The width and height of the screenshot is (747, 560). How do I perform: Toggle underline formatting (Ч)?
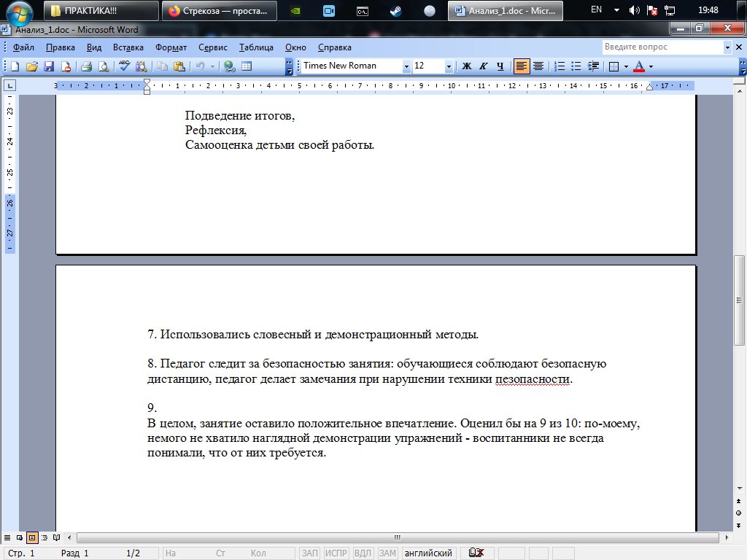tap(500, 66)
